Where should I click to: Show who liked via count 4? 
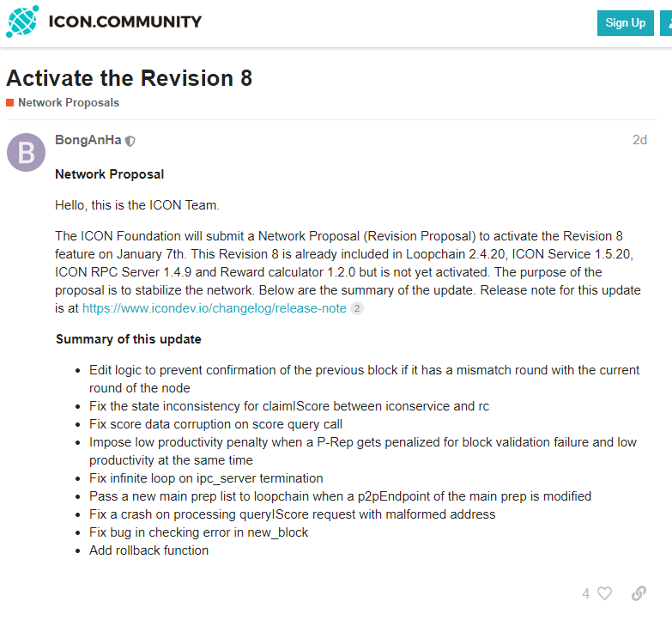point(585,594)
